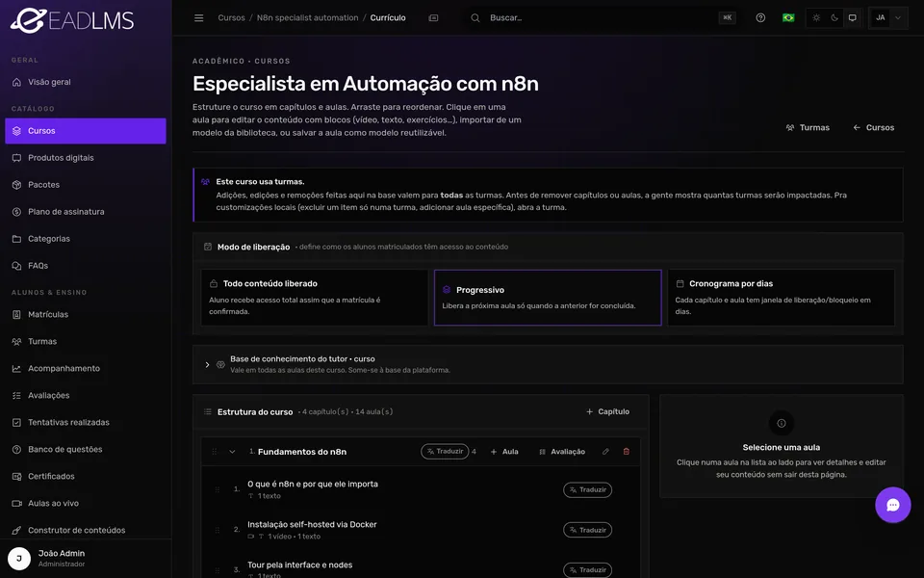
Task: Open Construtor de conteúdos in sidebar
Action: pyautogui.click(x=86, y=530)
